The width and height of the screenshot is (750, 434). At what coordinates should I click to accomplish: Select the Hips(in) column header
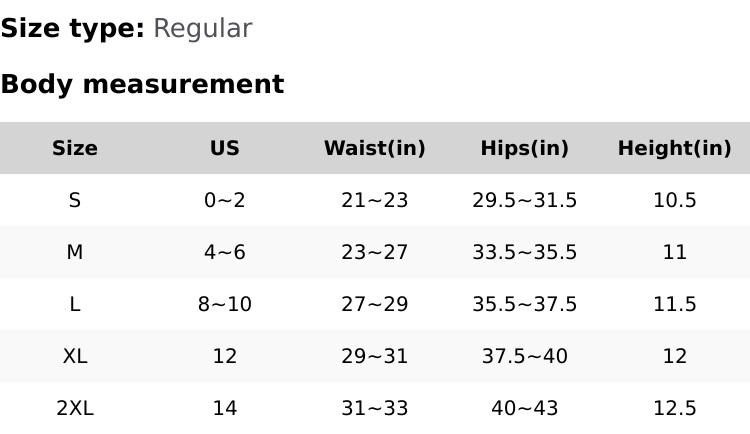click(x=525, y=148)
